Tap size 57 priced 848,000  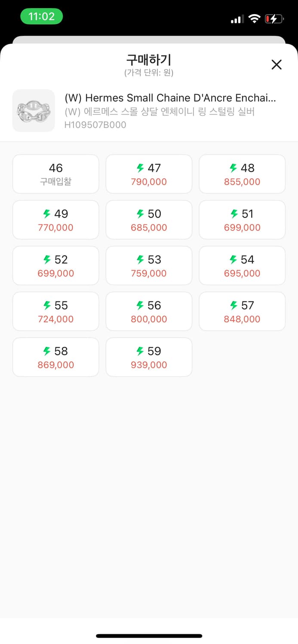[242, 311]
